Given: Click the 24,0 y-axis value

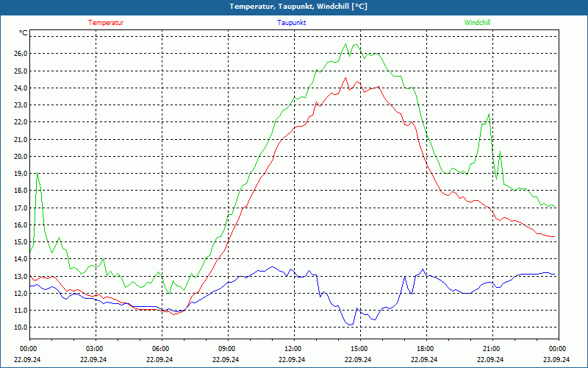Looking at the screenshot, I should tap(21, 88).
